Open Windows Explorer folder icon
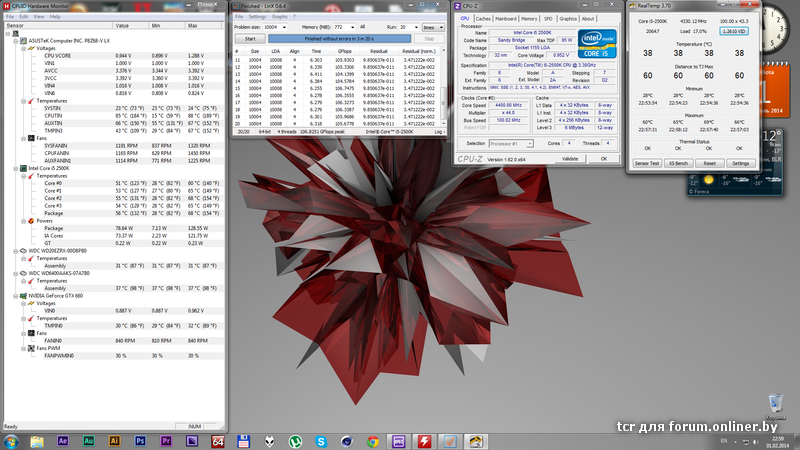This screenshot has width=800, height=450. tap(37, 441)
